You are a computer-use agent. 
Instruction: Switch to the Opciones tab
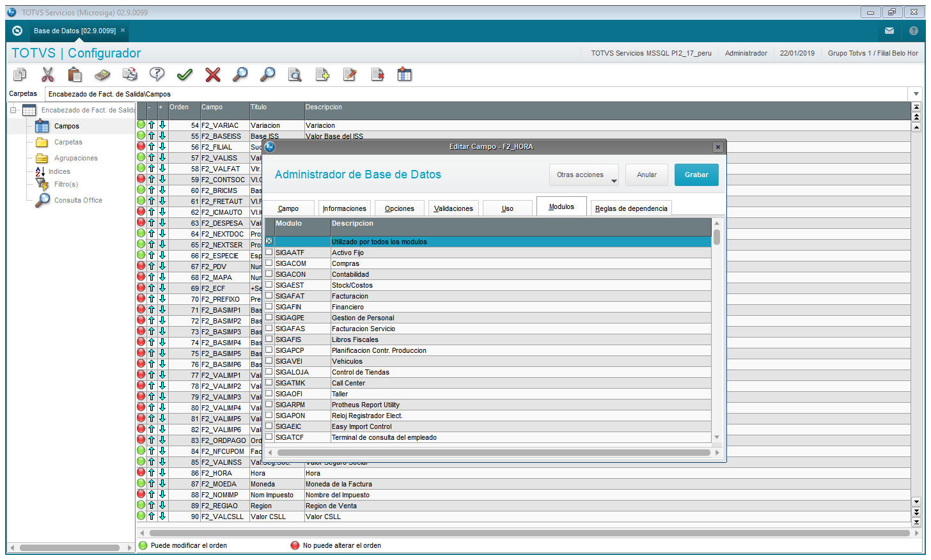tap(400, 208)
